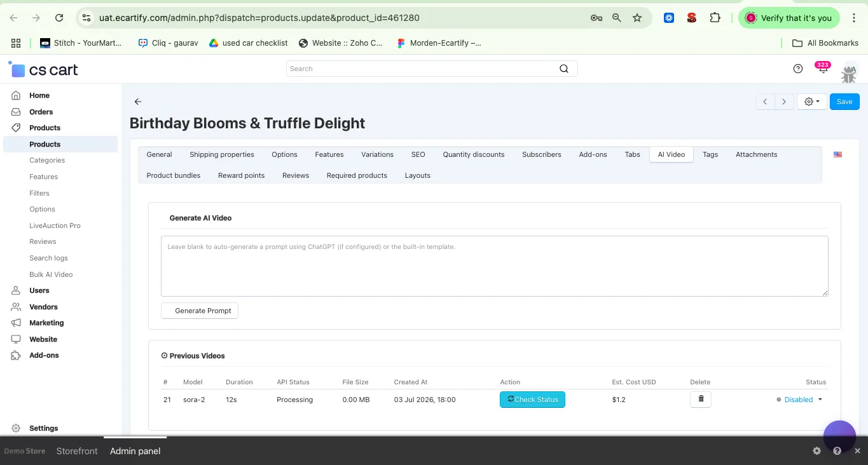Click the AI video prompt text area

(495, 266)
